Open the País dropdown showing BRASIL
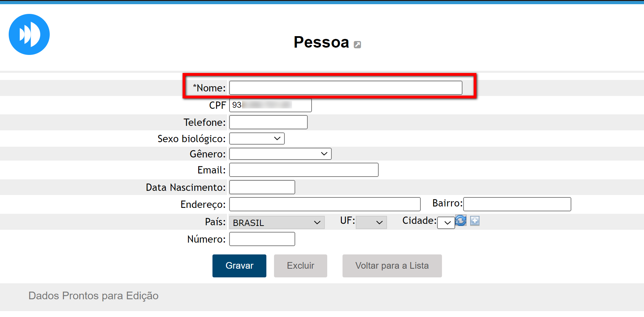This screenshot has width=644, height=317. (x=276, y=222)
